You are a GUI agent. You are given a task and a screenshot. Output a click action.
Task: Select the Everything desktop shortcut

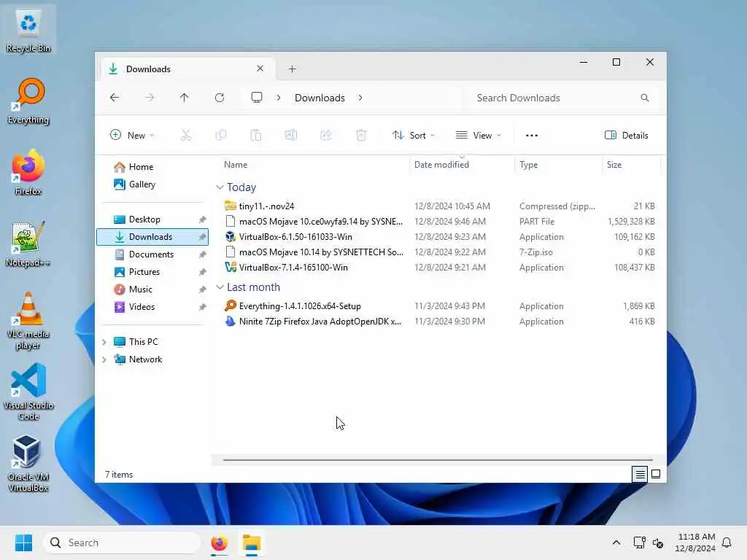pyautogui.click(x=28, y=101)
